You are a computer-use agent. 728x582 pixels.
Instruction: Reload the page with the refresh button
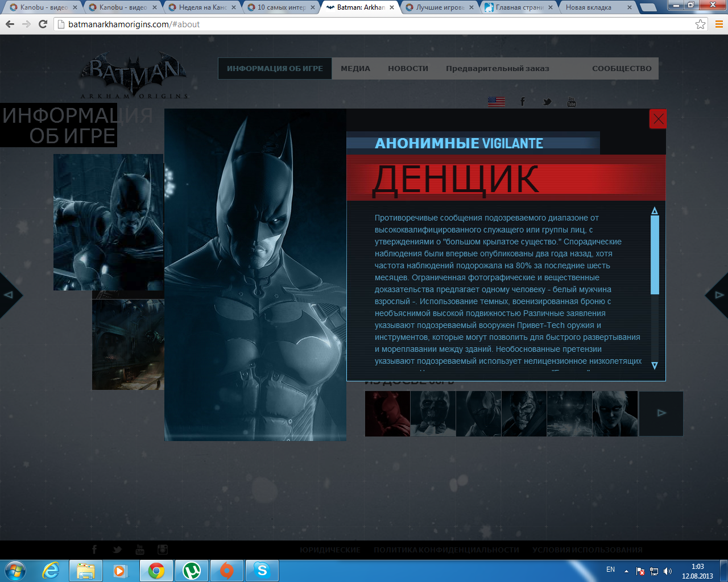click(x=43, y=24)
